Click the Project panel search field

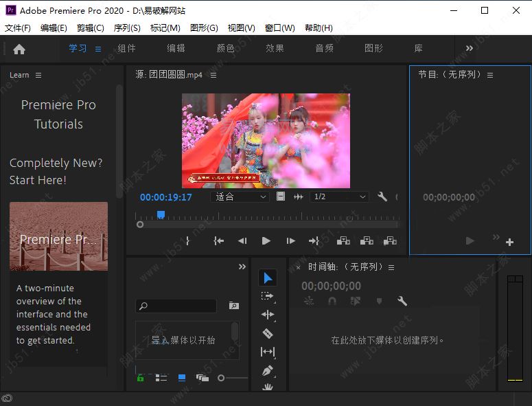[x=176, y=306]
